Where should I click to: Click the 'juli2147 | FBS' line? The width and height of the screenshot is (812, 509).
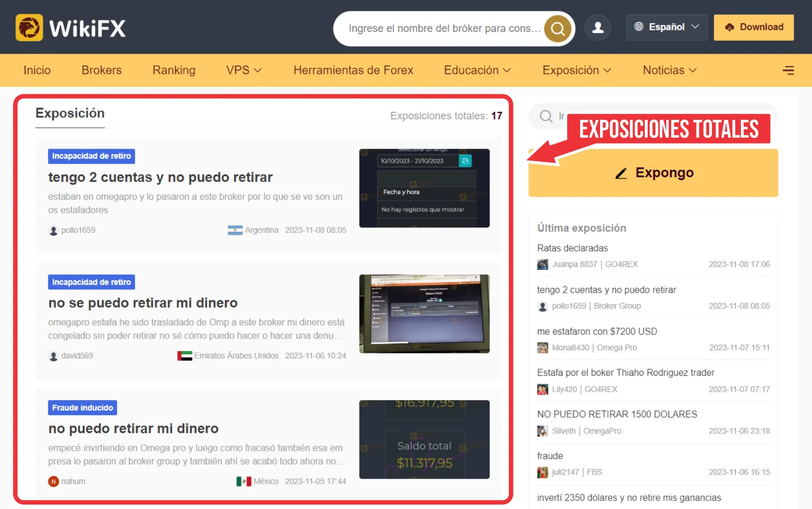click(577, 472)
